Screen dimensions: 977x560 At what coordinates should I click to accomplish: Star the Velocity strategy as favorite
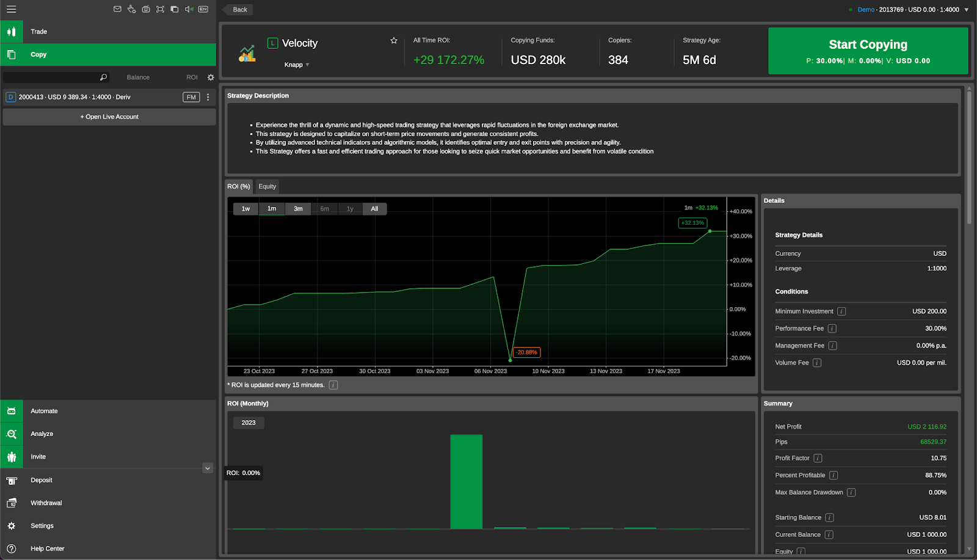point(393,40)
